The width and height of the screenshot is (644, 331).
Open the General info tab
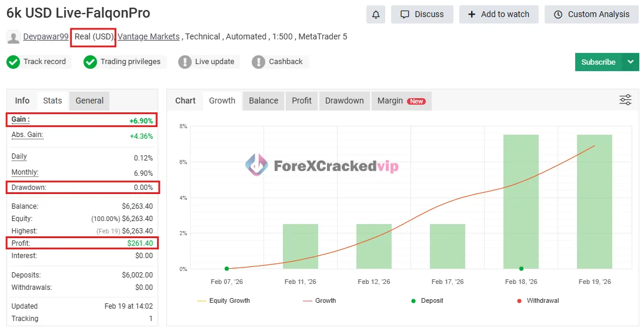[89, 101]
